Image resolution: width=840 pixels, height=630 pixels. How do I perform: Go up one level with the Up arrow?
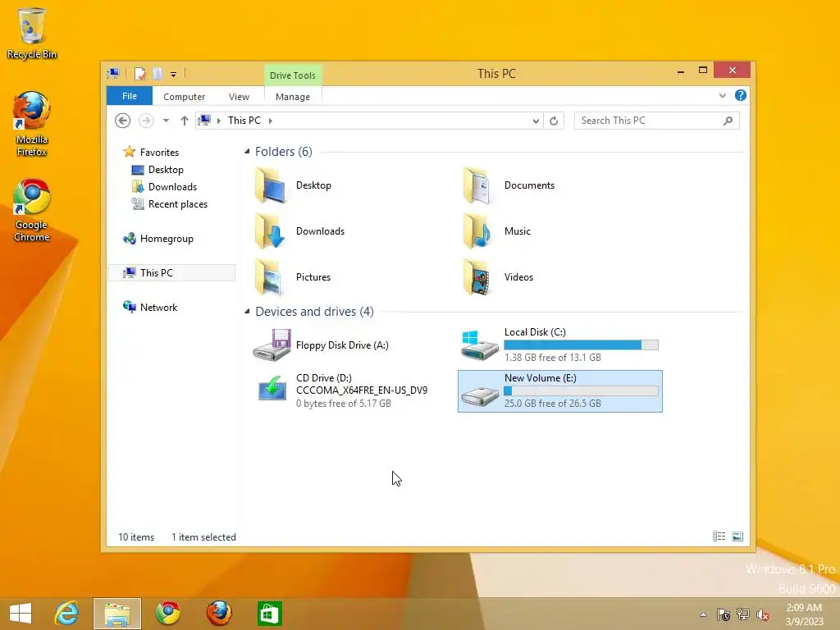click(x=185, y=121)
